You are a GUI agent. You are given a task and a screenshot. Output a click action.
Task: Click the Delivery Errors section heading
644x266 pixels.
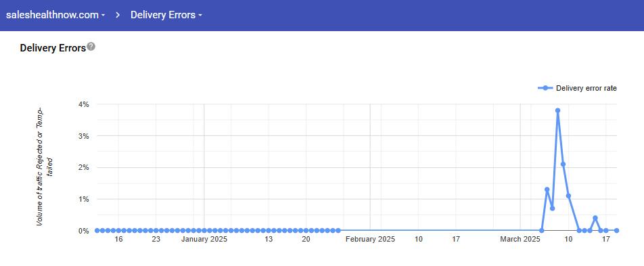tap(53, 48)
